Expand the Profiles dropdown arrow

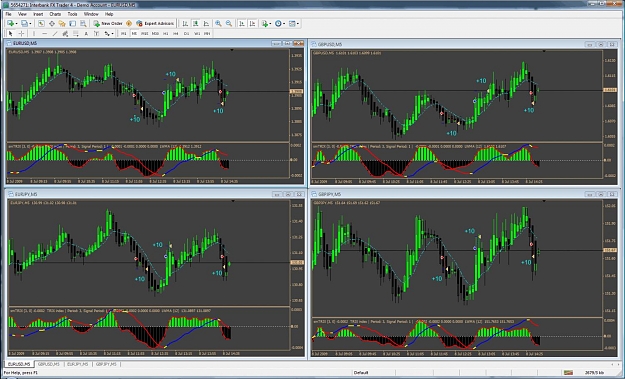click(x=30, y=24)
